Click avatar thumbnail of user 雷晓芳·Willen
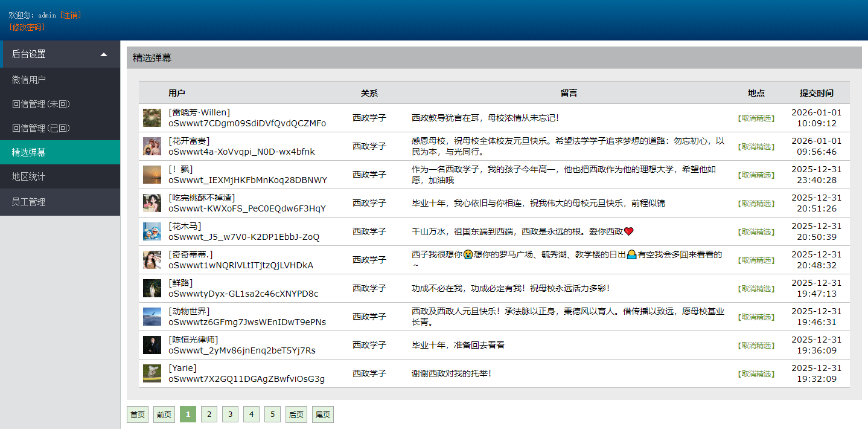 [x=152, y=118]
